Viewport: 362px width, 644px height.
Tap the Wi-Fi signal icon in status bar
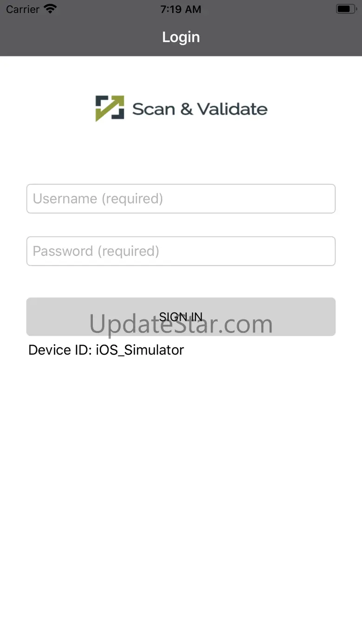(50, 9)
